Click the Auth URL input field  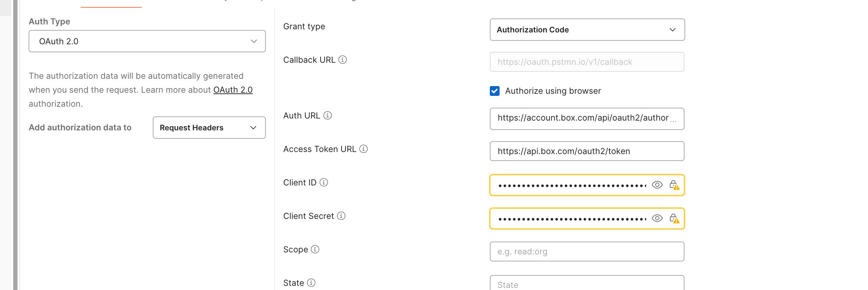583,119
